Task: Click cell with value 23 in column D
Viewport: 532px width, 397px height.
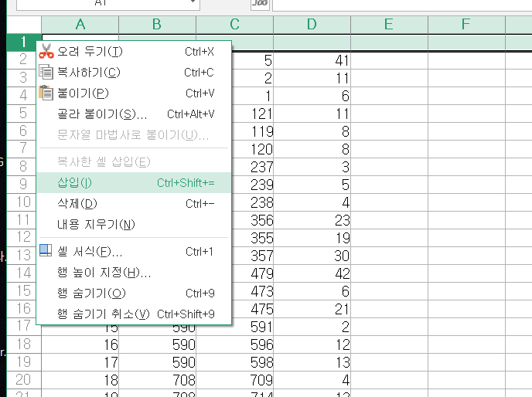Action: click(312, 220)
